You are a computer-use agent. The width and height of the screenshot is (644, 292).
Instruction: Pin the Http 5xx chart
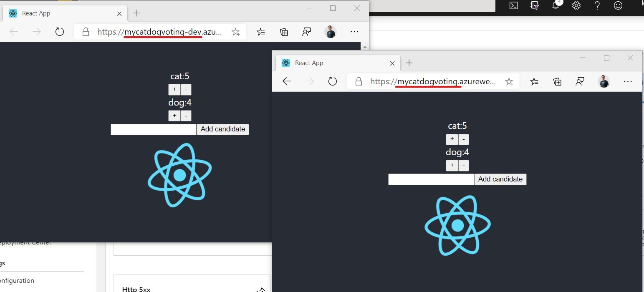[261, 289]
